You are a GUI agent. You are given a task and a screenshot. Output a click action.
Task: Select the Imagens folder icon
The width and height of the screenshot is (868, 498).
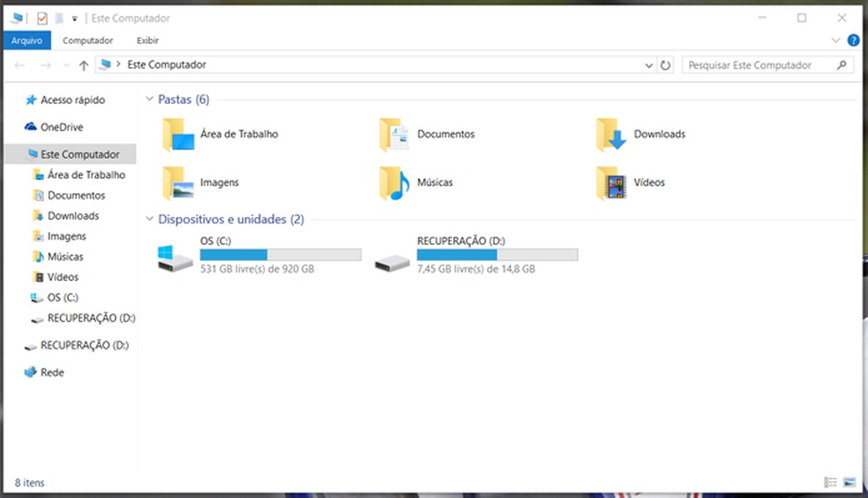click(177, 182)
